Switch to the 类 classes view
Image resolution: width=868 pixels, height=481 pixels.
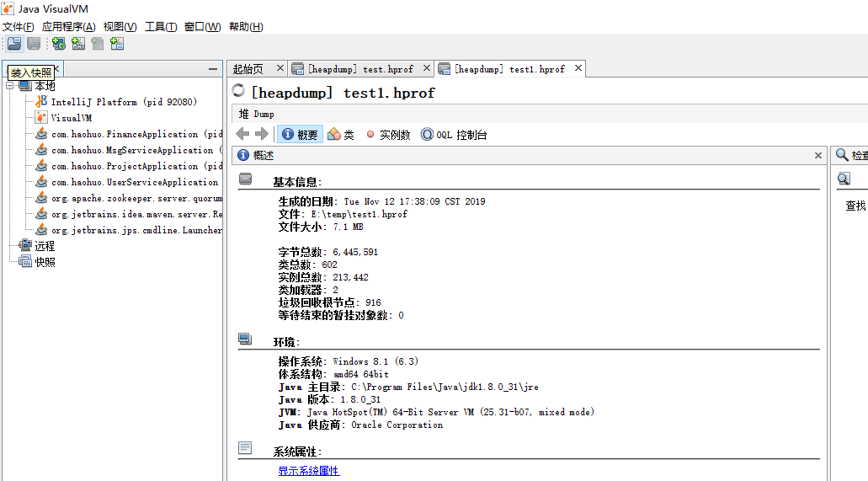click(341, 135)
